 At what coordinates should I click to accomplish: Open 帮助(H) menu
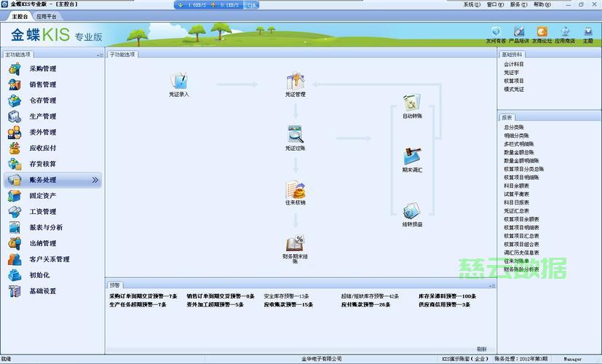[542, 4]
